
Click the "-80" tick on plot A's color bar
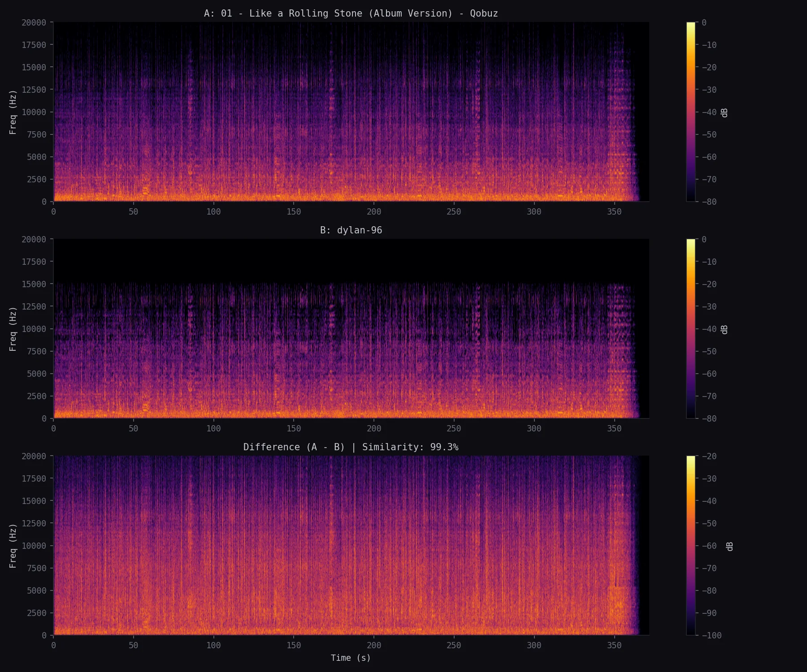[709, 202]
